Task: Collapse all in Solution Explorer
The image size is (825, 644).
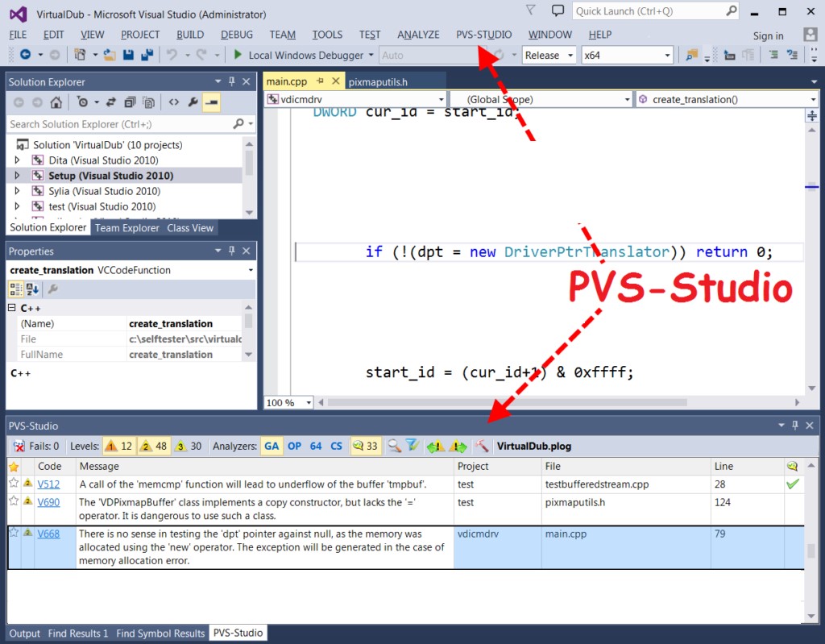Action: [x=130, y=102]
